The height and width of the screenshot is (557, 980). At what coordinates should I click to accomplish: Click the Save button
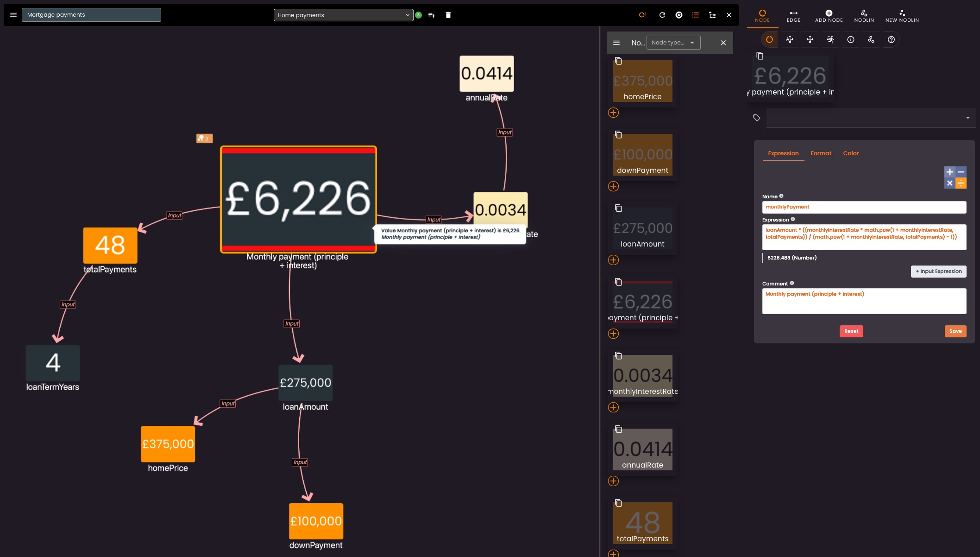point(955,331)
